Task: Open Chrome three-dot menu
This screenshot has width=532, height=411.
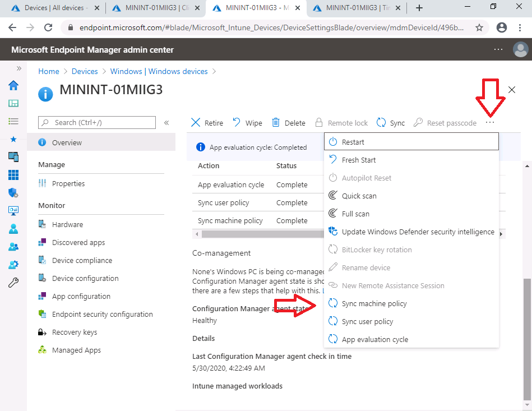Action: [520, 27]
